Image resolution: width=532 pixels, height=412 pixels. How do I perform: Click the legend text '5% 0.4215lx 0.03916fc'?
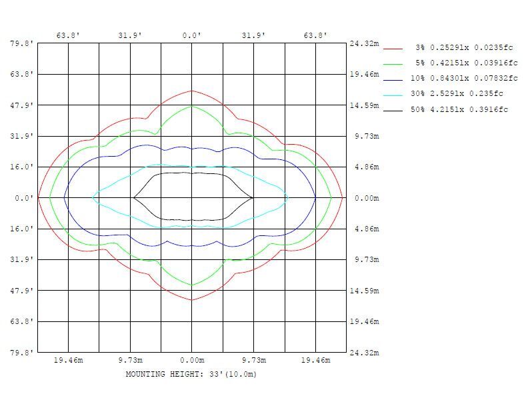[466, 63]
